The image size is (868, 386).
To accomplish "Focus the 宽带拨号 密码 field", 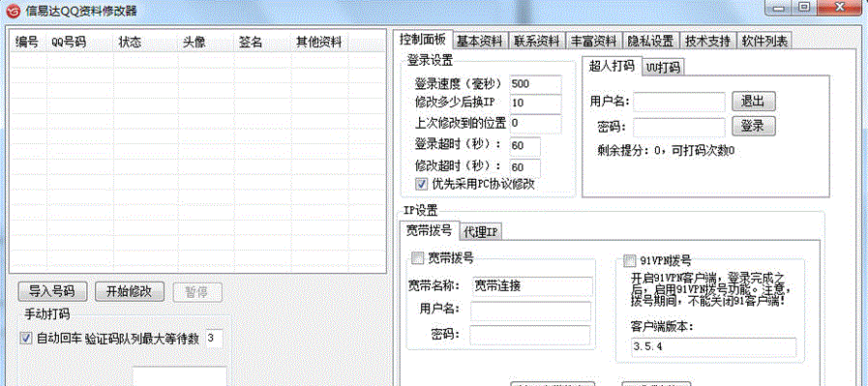I will click(530, 335).
